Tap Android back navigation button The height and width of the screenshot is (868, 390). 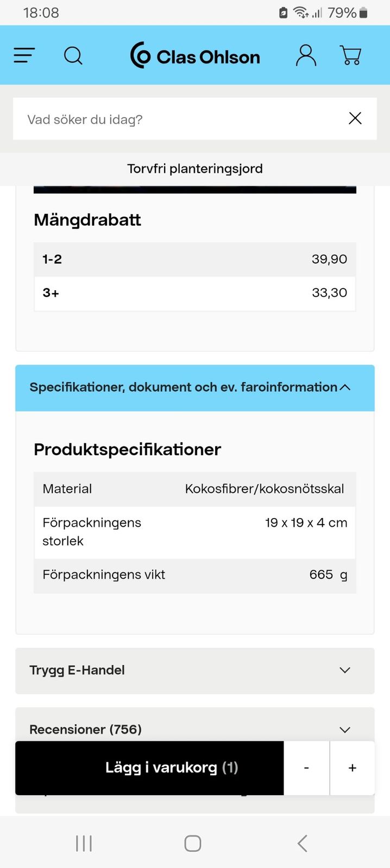click(x=303, y=843)
